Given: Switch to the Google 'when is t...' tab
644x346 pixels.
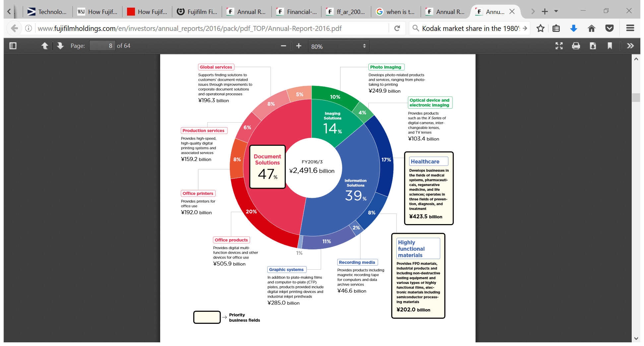Looking at the screenshot, I should click(x=396, y=12).
